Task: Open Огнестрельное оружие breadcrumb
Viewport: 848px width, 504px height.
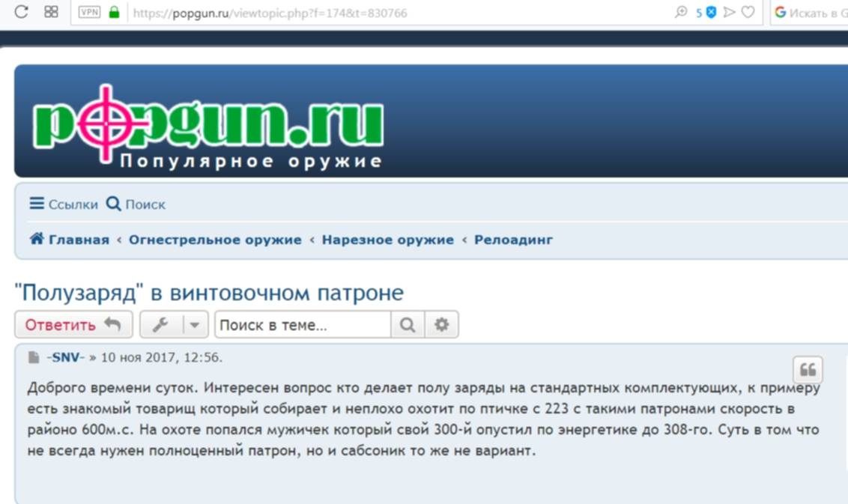Action: [x=215, y=240]
